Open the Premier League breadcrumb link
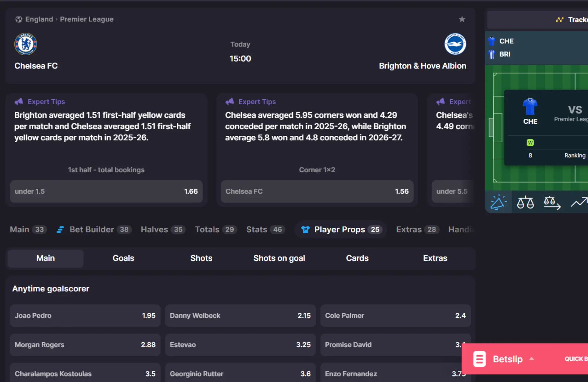This screenshot has width=588, height=382. 87,19
